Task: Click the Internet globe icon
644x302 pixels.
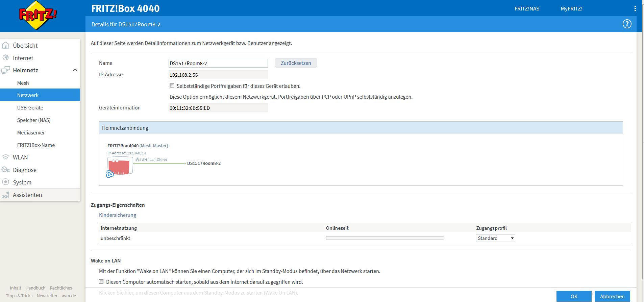Action: click(x=6, y=58)
